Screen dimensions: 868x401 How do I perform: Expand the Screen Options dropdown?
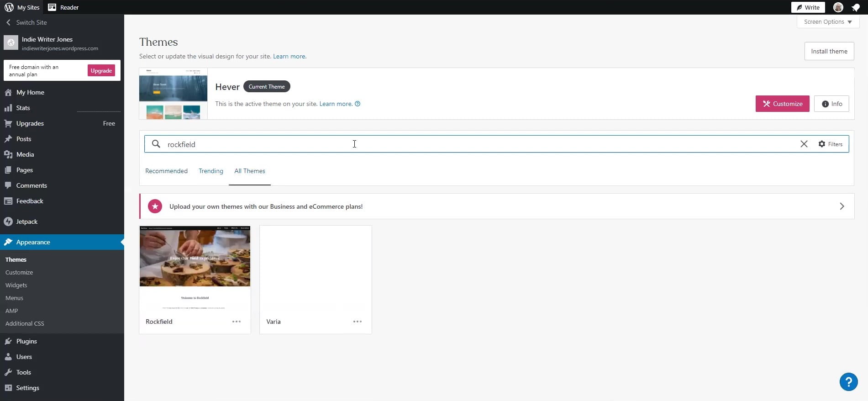tap(828, 21)
